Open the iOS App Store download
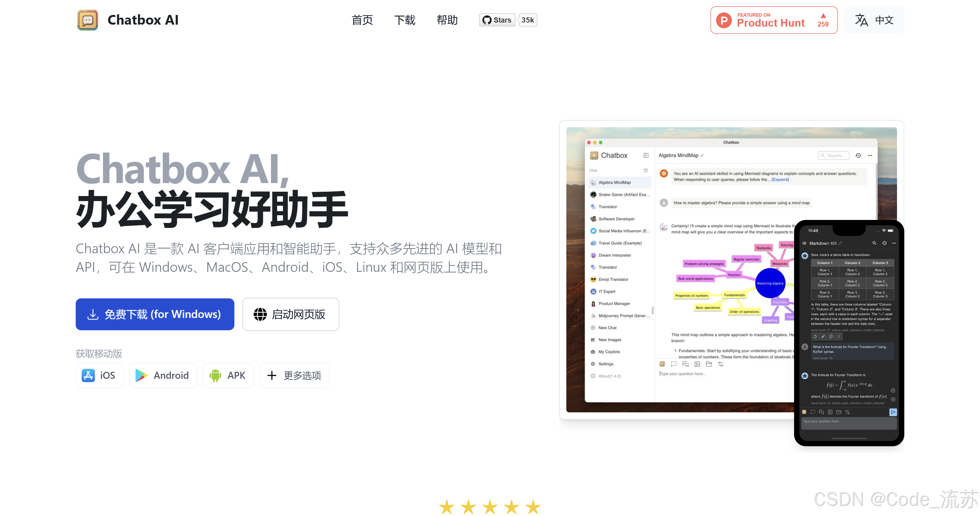980x516 pixels. click(x=99, y=375)
